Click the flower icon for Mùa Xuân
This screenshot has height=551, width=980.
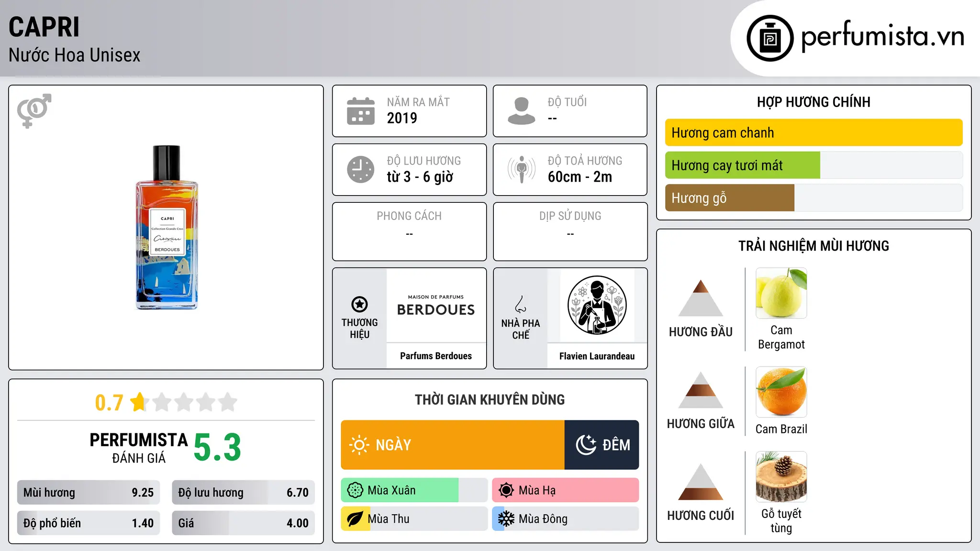coord(355,490)
